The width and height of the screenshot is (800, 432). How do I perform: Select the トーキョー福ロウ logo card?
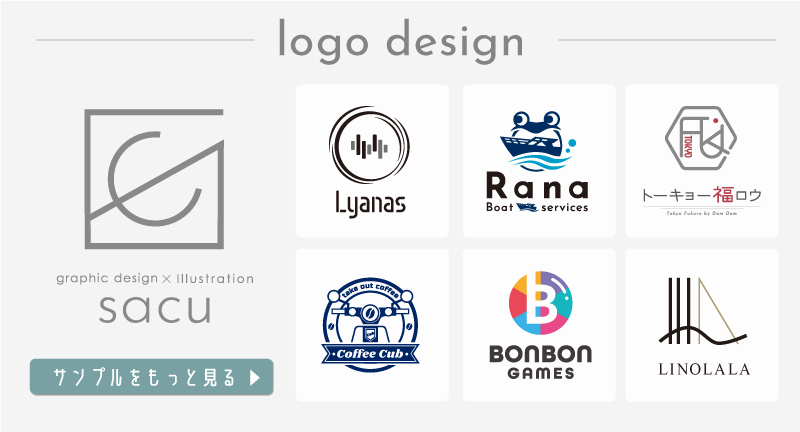pos(702,161)
